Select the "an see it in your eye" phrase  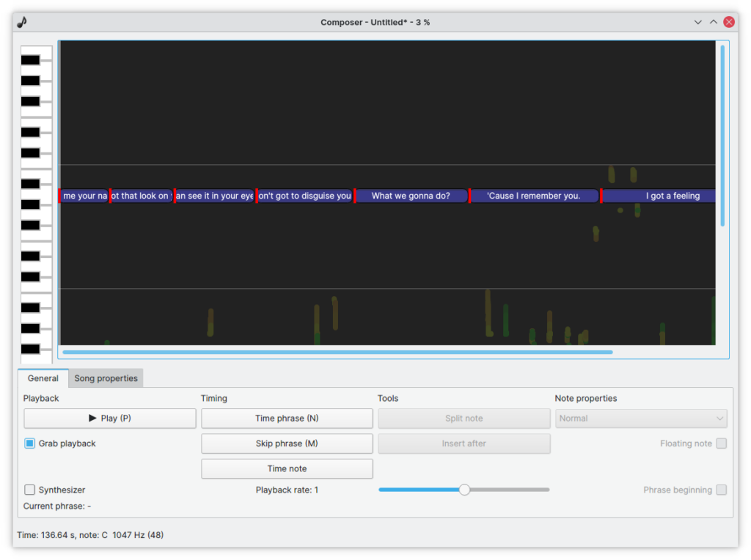coord(214,196)
